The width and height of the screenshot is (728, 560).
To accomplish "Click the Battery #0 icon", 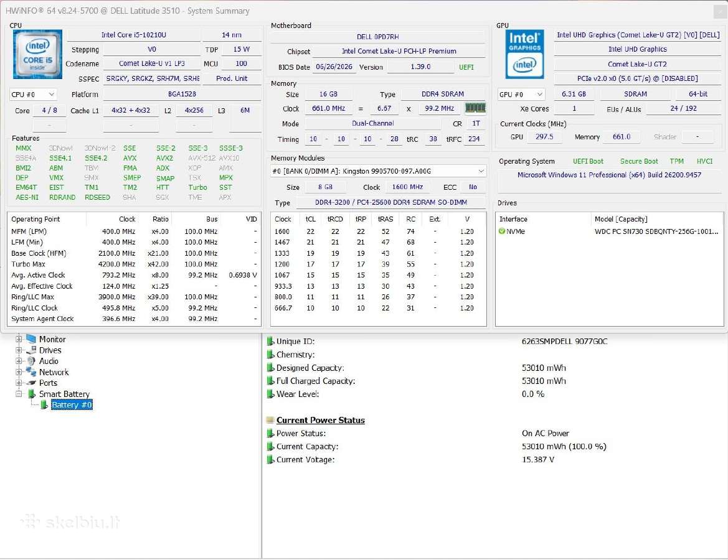I will 44,405.
